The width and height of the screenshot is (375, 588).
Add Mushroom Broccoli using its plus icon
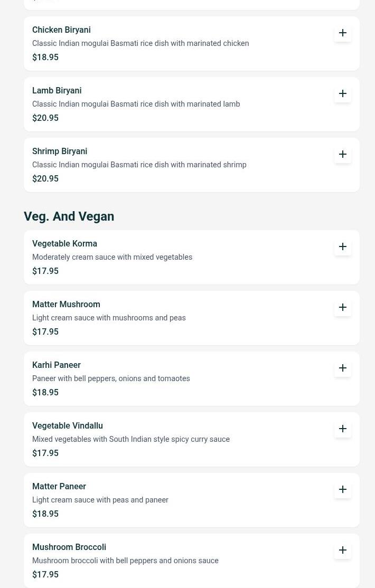343,550
